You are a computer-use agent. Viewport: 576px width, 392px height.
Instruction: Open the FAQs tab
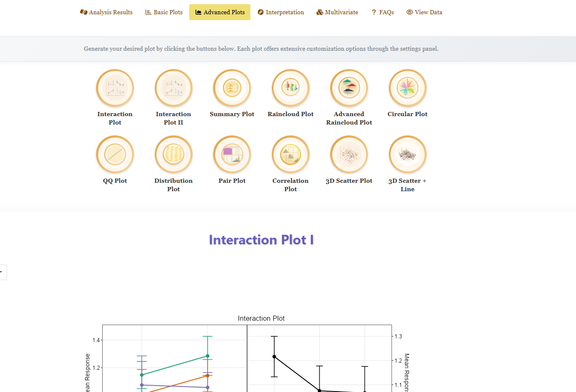[383, 12]
